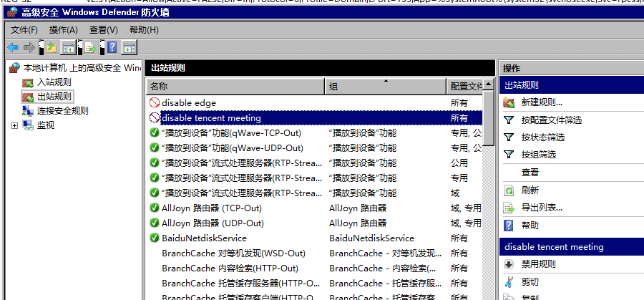644x300 pixels.
Task: Click the 剪切 scissors icon
Action: tap(509, 282)
